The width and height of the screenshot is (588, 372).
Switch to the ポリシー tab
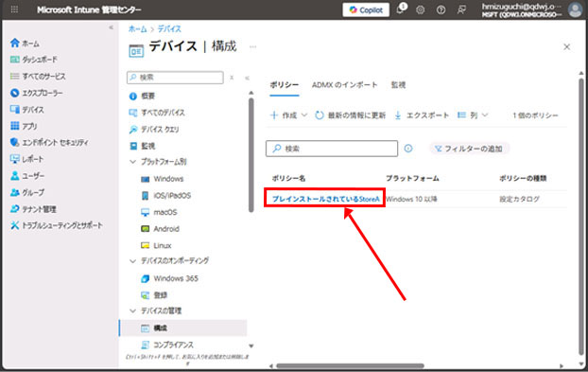tap(285, 85)
